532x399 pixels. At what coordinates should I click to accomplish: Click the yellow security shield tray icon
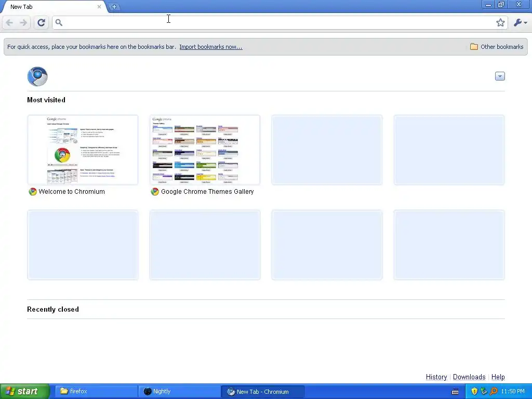474,392
